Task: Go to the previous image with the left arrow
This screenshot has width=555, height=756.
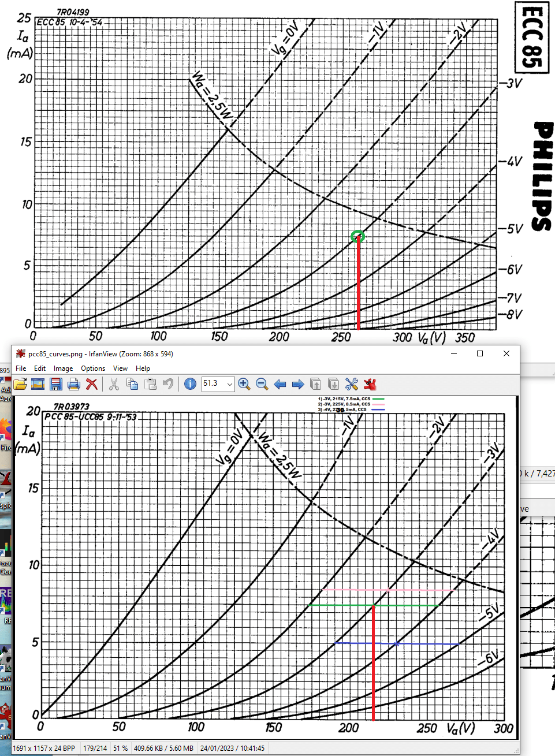Action: [280, 384]
